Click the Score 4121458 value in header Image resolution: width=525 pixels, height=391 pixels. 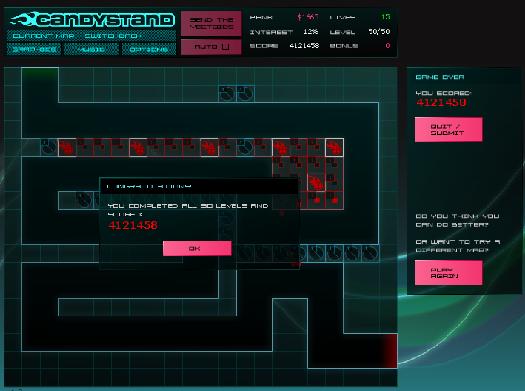[x=304, y=46]
